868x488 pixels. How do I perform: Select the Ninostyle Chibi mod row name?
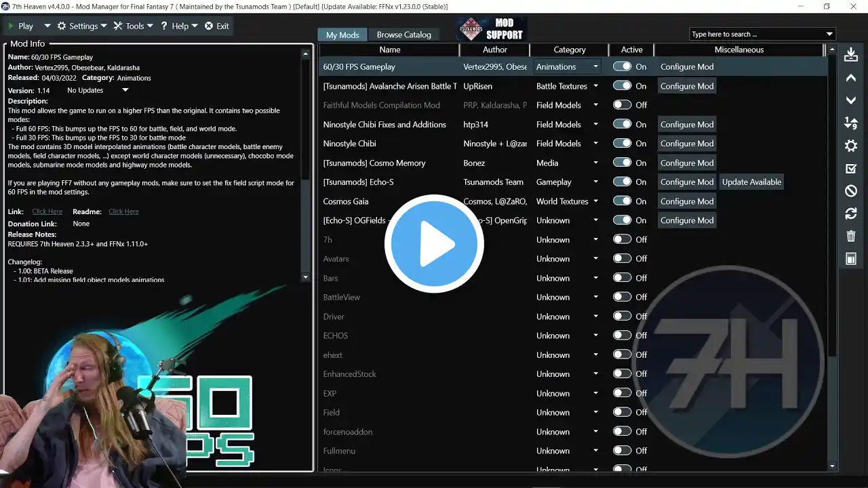[349, 144]
